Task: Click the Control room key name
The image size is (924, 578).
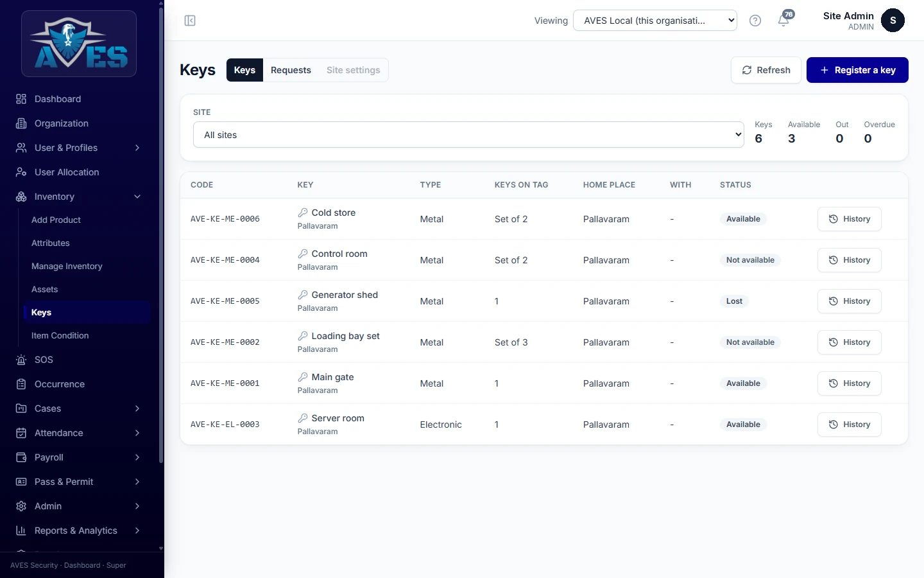Action: (339, 254)
